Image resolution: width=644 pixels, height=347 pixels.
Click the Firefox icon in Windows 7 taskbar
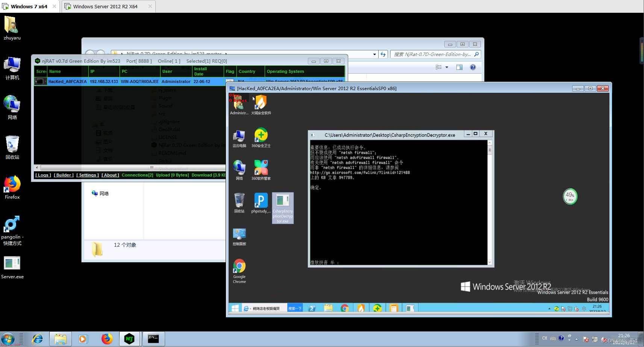click(107, 339)
